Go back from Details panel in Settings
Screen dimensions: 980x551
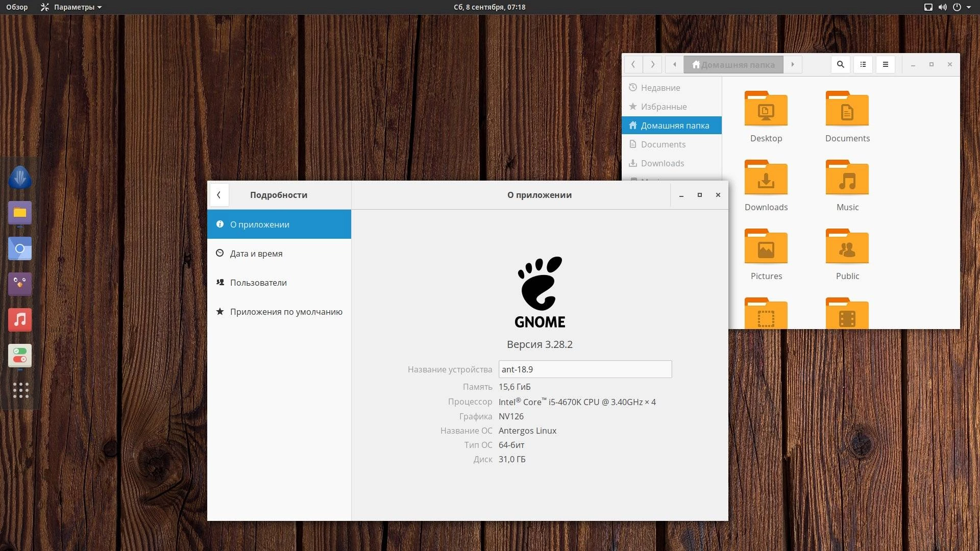pyautogui.click(x=219, y=195)
